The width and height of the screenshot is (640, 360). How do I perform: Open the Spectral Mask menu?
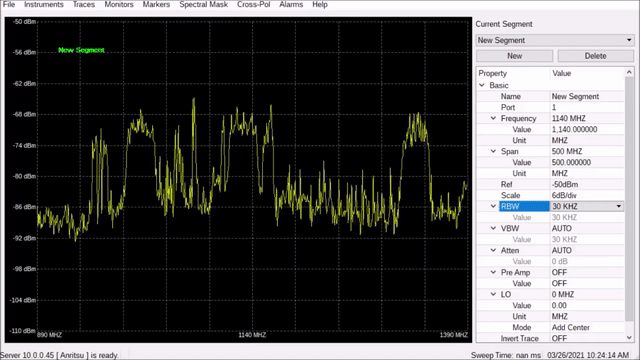point(203,4)
